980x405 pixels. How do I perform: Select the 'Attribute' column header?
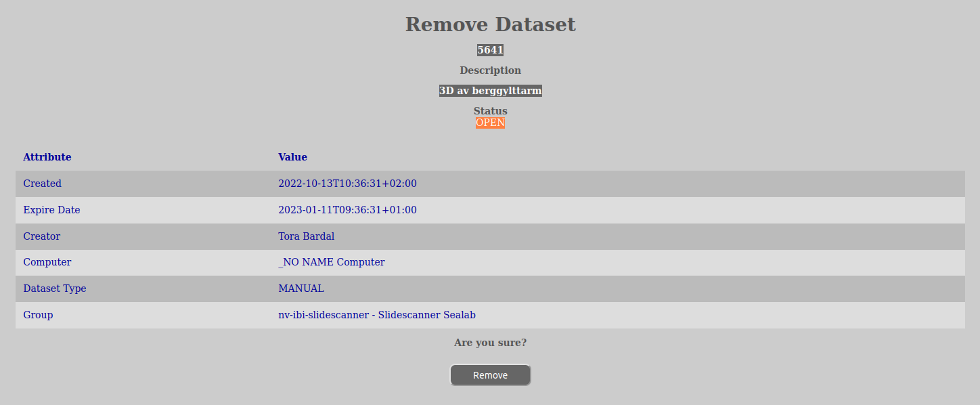tap(47, 157)
